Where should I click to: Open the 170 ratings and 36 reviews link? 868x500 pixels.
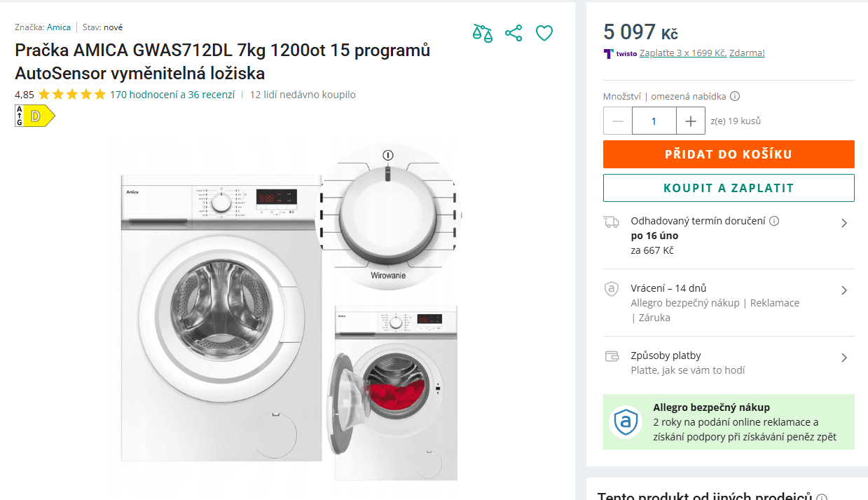tap(172, 95)
